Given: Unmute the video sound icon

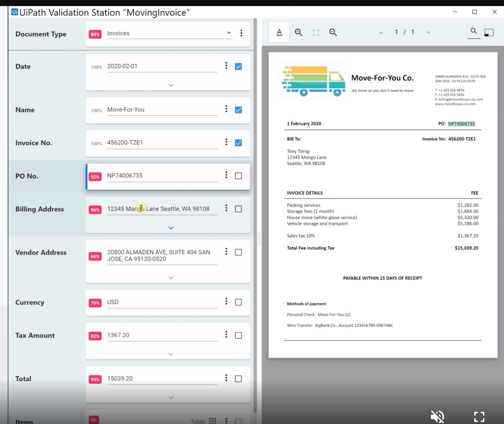Looking at the screenshot, I should tap(438, 417).
